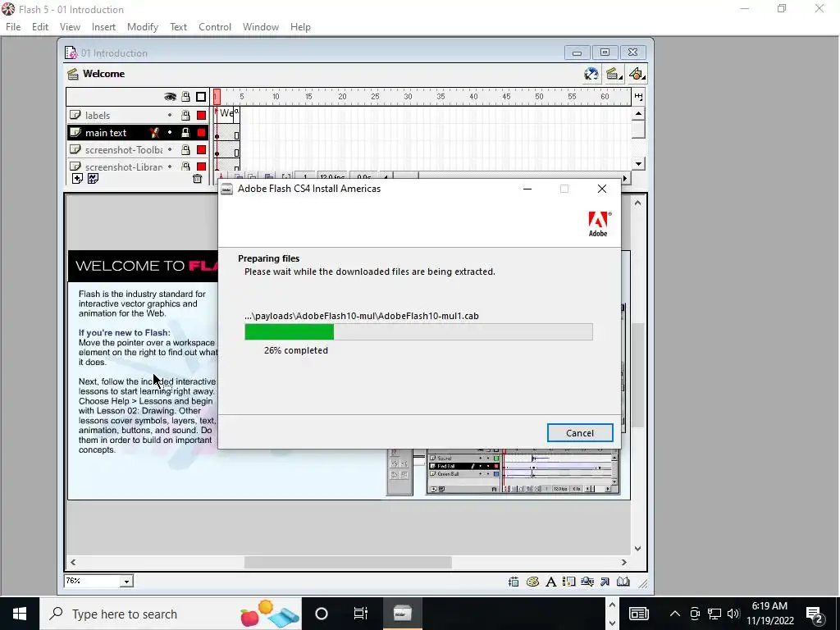Click the Adobe logo in installer
This screenshot has width=840, height=630.
click(x=599, y=224)
